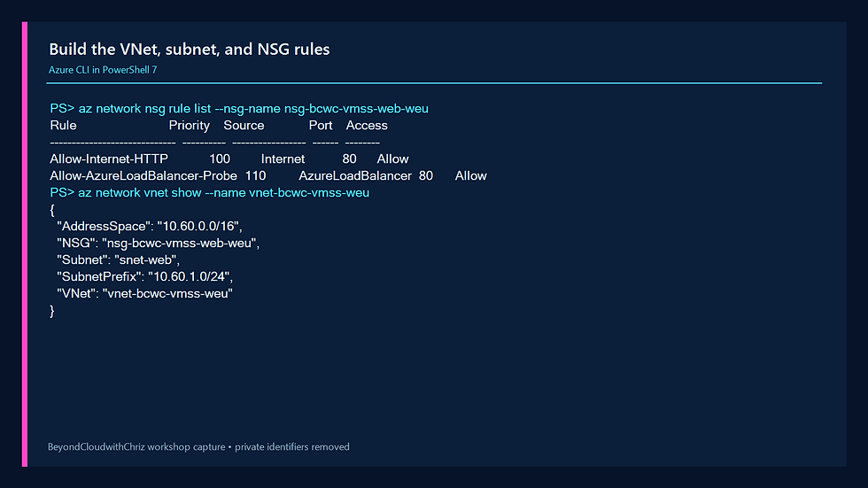Click the JSON line "Subnet": "snet-web"

(119, 260)
